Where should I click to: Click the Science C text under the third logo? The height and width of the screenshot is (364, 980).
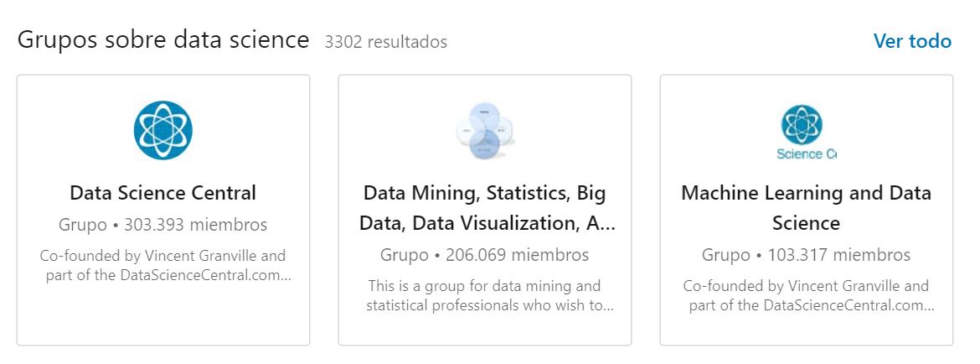[x=807, y=153]
